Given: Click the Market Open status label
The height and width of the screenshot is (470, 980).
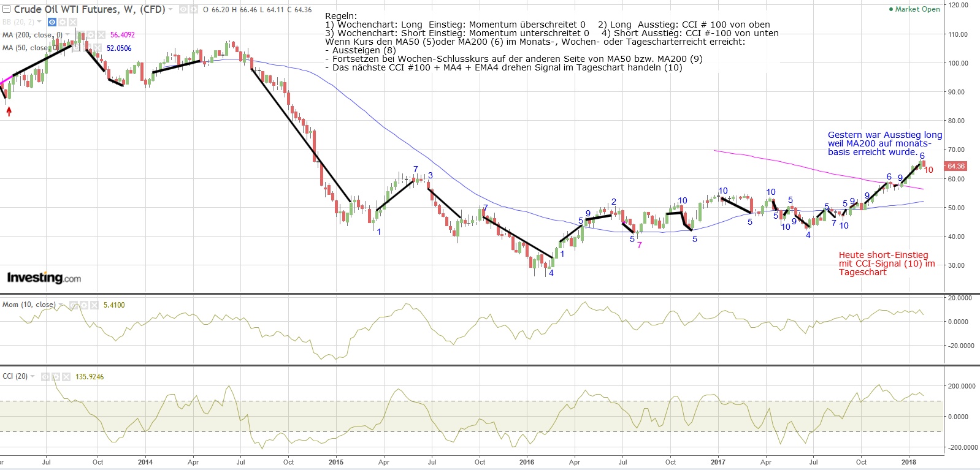Looking at the screenshot, I should point(917,9).
